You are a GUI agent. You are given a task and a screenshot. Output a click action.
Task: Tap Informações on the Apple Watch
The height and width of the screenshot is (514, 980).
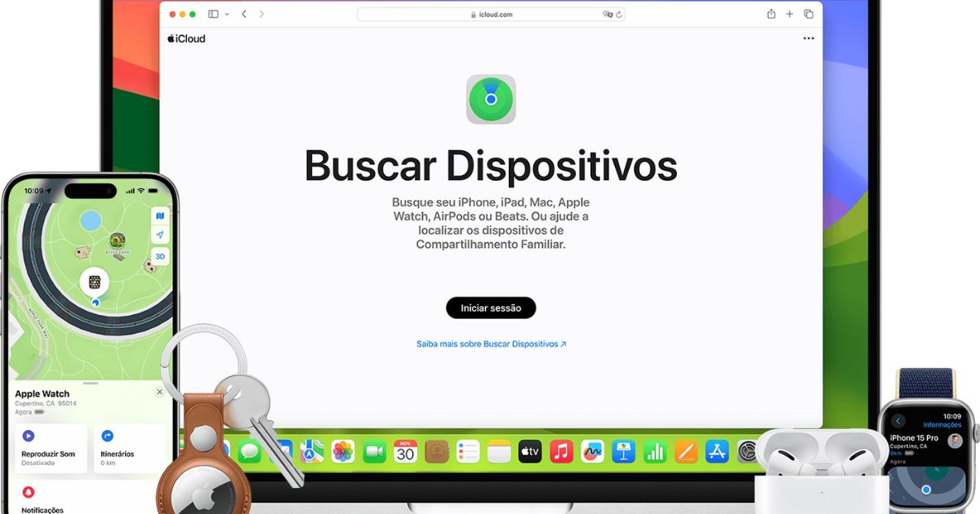(x=942, y=425)
